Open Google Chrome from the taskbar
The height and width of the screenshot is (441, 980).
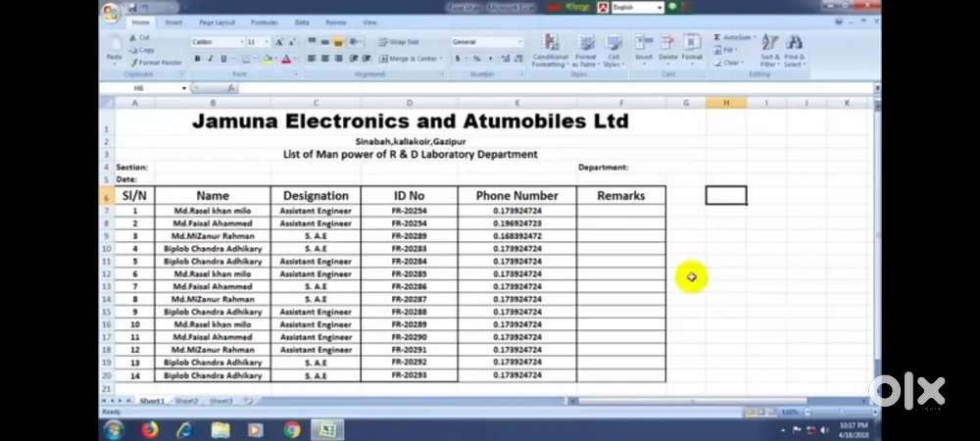click(291, 430)
